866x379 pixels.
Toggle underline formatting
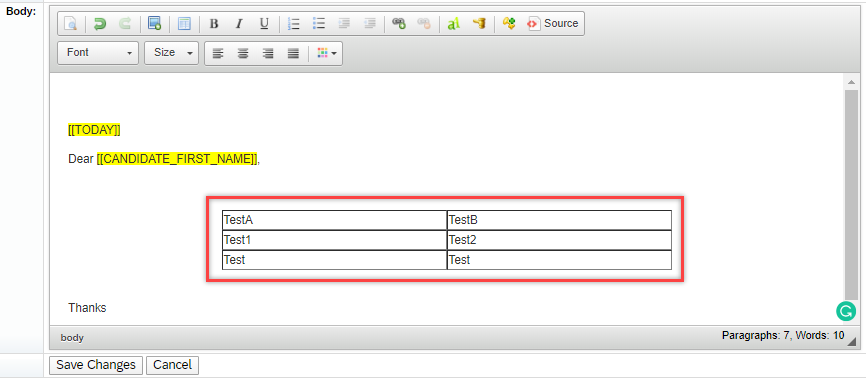click(x=265, y=23)
